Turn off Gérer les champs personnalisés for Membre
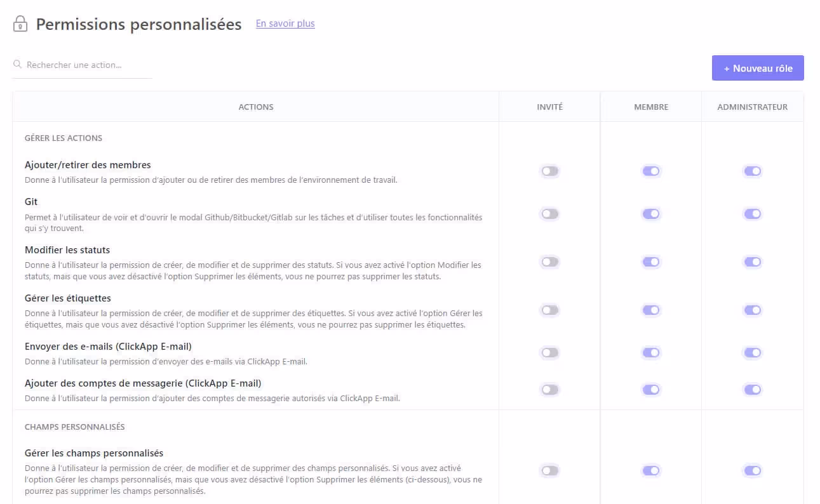Viewport: 820px width, 504px height. point(651,470)
